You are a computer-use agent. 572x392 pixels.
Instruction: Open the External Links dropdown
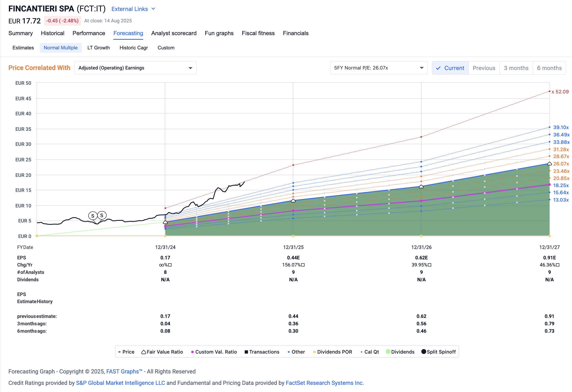133,9
